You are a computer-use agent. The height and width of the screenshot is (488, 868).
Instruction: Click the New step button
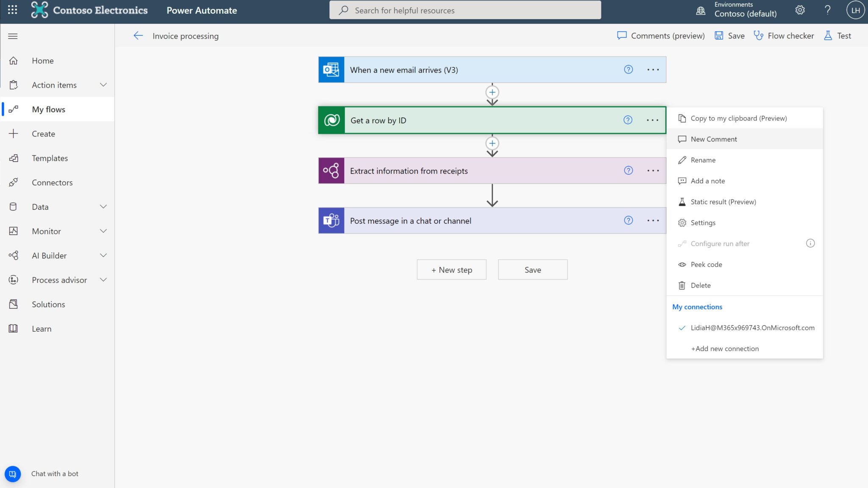[451, 269]
